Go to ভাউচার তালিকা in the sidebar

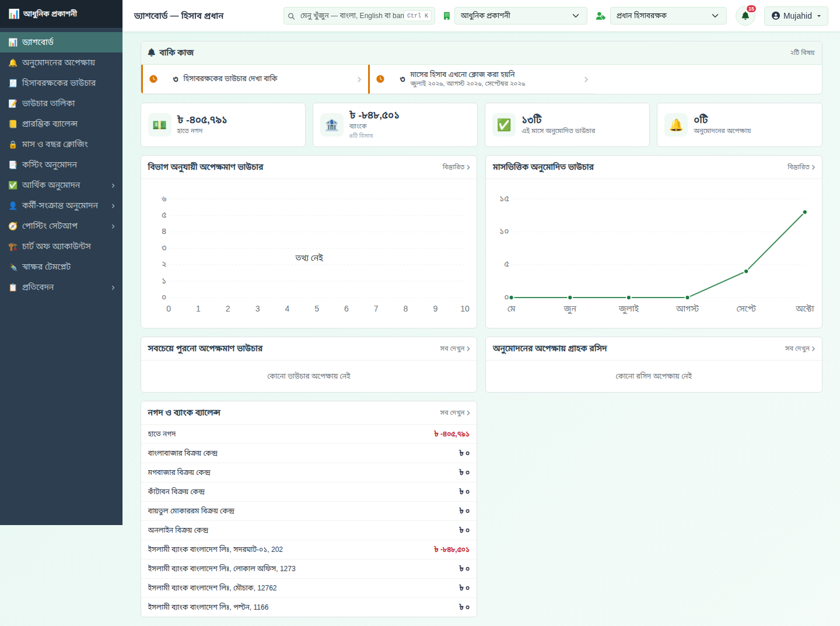point(61,103)
